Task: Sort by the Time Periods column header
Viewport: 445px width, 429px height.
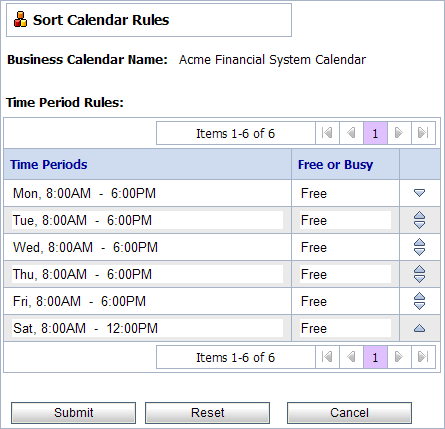Action: (x=49, y=164)
